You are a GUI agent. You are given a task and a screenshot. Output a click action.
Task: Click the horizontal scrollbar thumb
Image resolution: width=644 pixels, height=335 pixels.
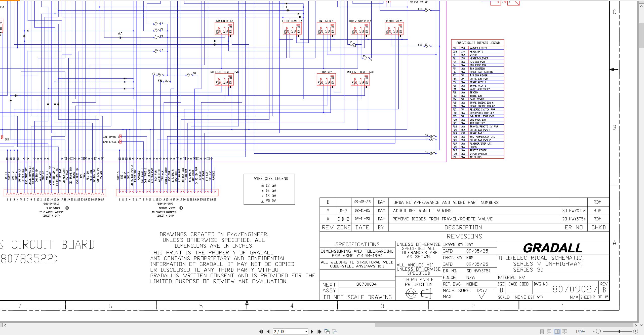504,325
